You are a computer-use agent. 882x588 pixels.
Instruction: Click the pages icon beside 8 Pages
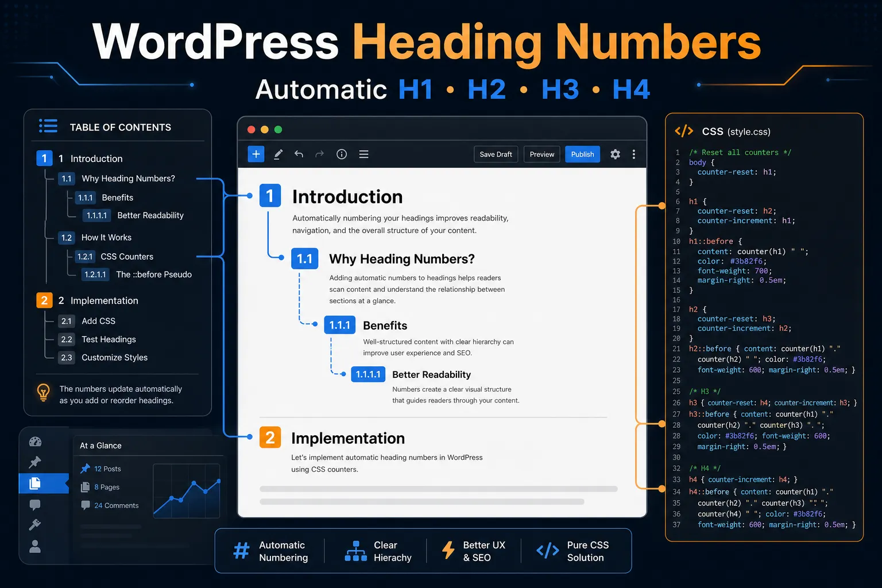86,487
